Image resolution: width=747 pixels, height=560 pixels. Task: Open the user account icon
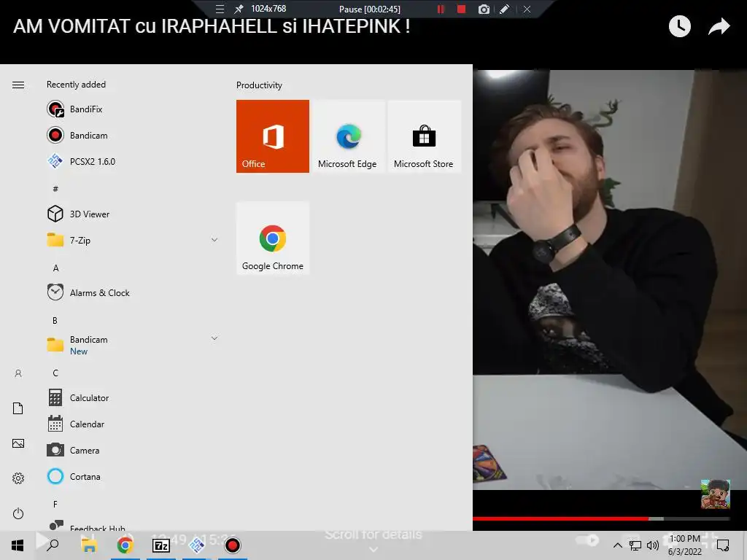click(x=18, y=373)
